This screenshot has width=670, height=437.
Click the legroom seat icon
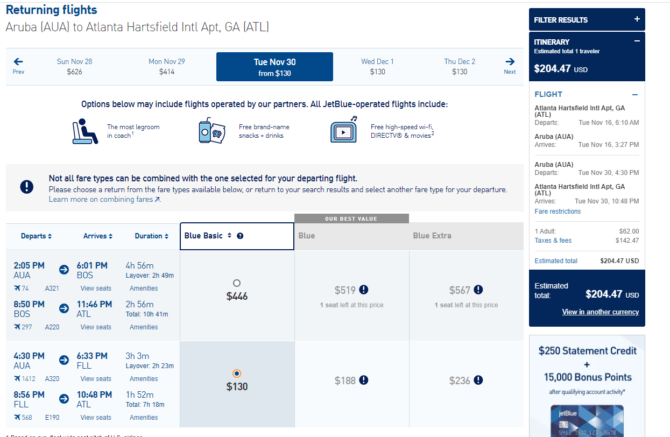(84, 131)
